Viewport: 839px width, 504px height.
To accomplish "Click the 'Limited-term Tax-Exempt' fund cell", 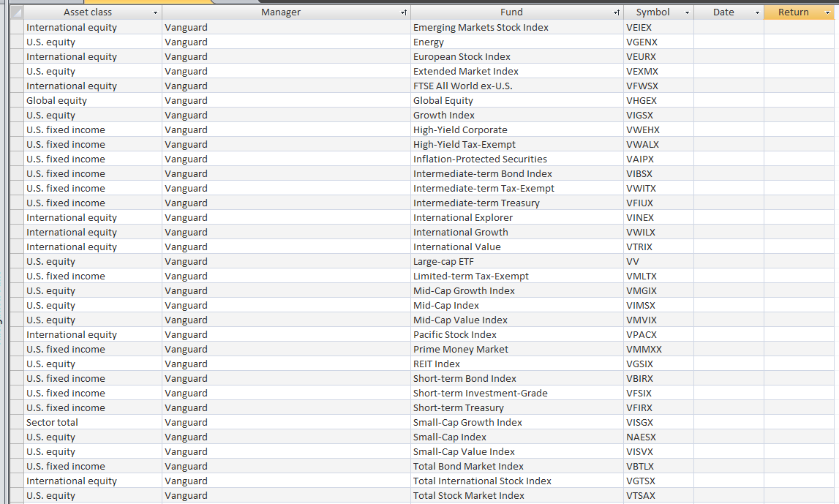I will [517, 276].
